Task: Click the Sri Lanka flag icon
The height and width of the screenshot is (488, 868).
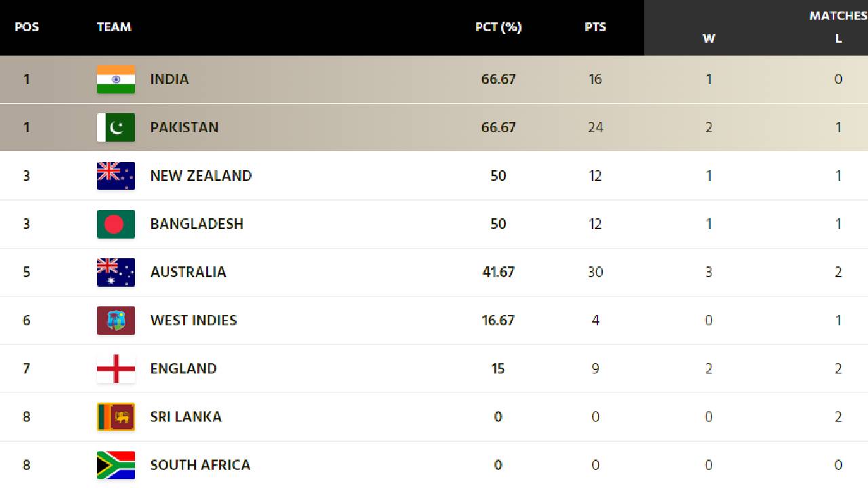Action: [116, 417]
